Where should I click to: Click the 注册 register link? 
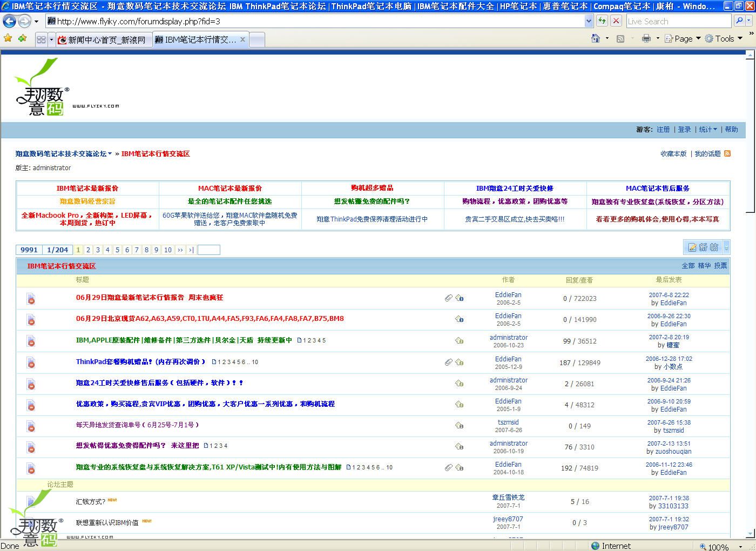[x=663, y=130]
